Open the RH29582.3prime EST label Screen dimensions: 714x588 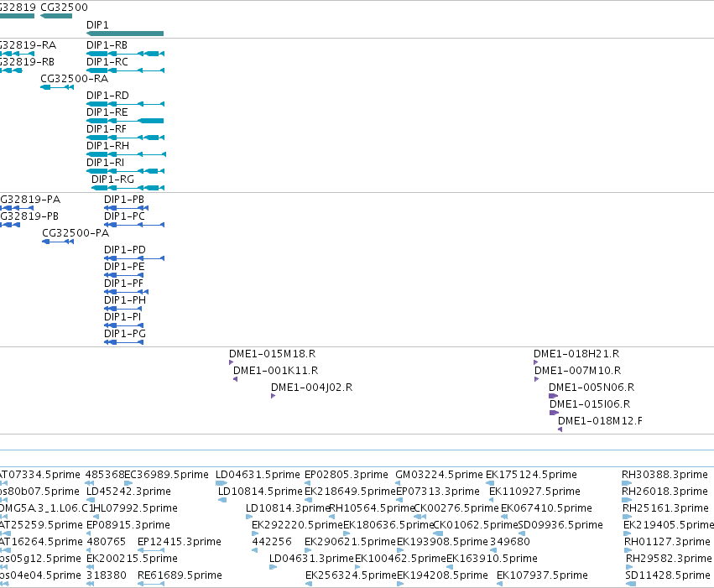pos(669,559)
